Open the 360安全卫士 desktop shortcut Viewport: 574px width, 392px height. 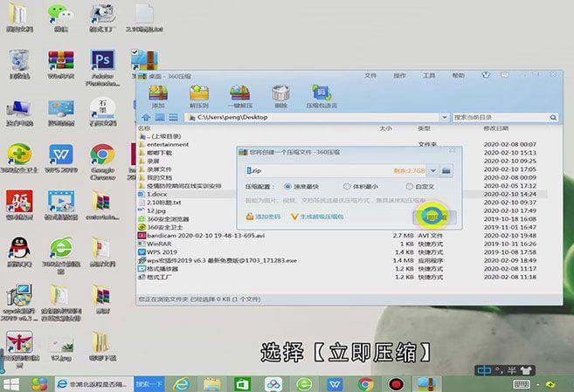(19, 159)
